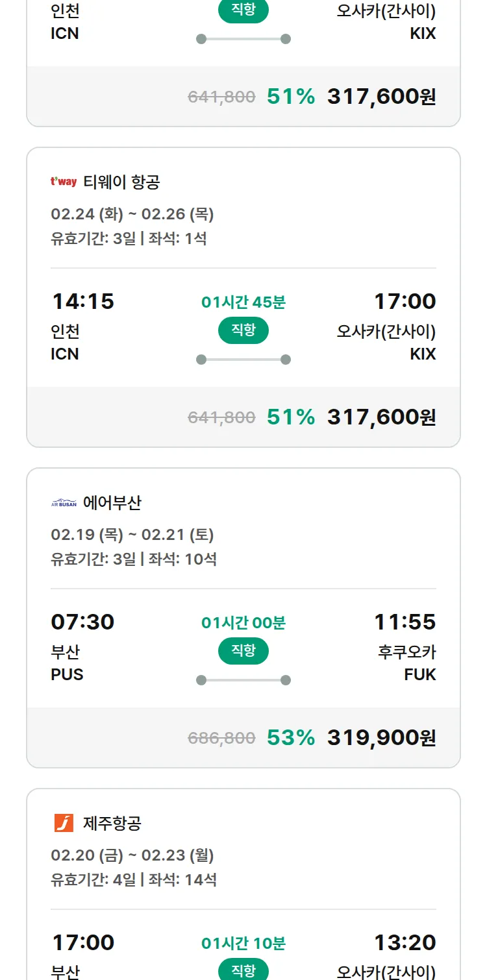Screen dimensions: 487x980
Task: Open the 에어부산 flight title
Action: point(112,503)
